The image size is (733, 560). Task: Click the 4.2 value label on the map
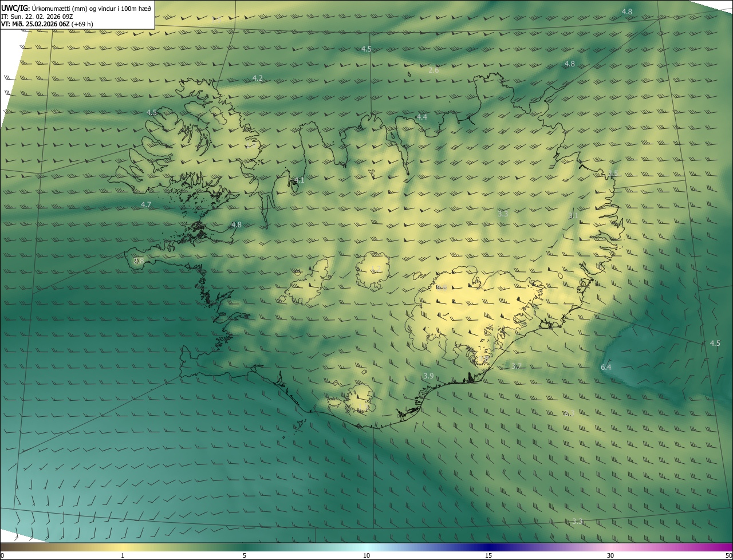[x=258, y=78]
